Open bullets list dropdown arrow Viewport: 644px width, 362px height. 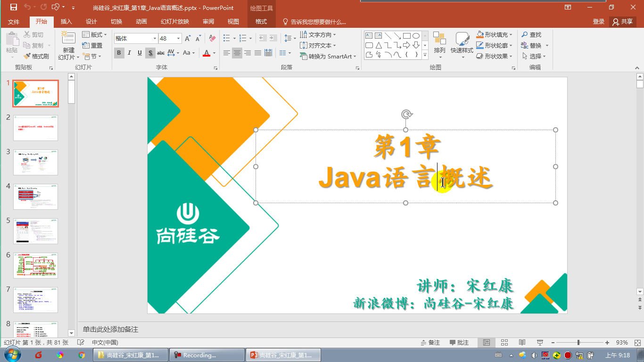click(x=234, y=38)
